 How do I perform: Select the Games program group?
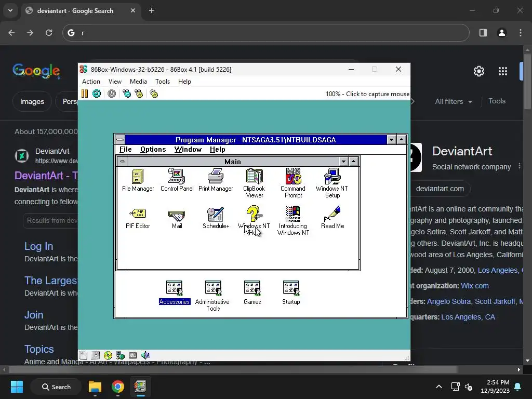[x=252, y=292]
